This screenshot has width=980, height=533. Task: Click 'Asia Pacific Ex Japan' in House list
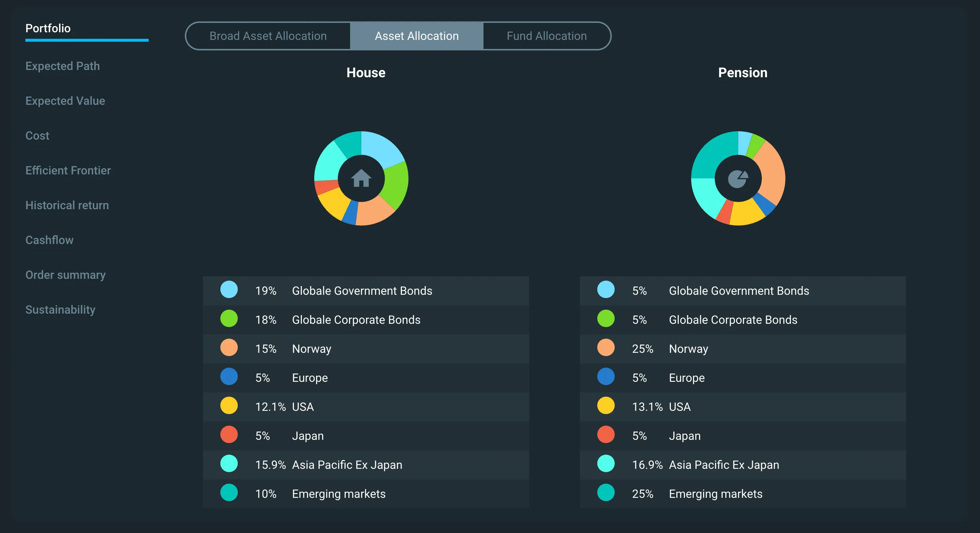pos(347,465)
